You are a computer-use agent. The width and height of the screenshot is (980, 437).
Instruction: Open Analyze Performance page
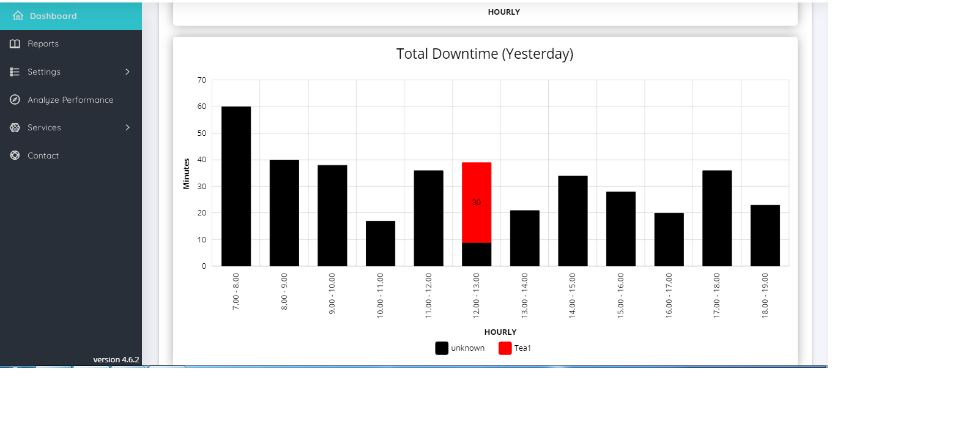click(71, 100)
